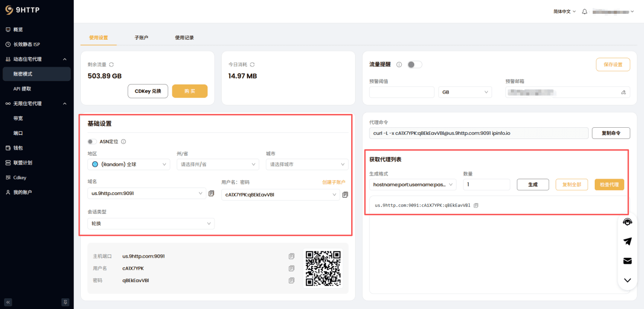
Task: Show info tooltip for 流量提醒
Action: (399, 65)
